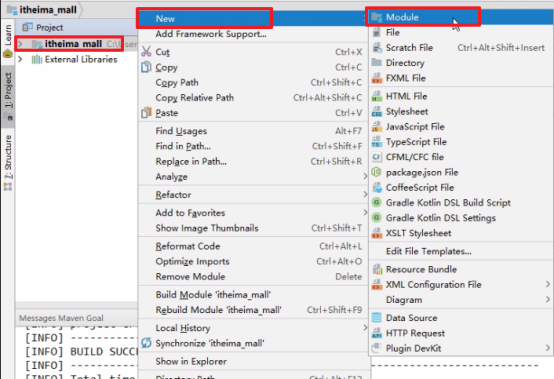554x379 pixels.
Task: Open the Refactor submenu arrow
Action: [365, 194]
